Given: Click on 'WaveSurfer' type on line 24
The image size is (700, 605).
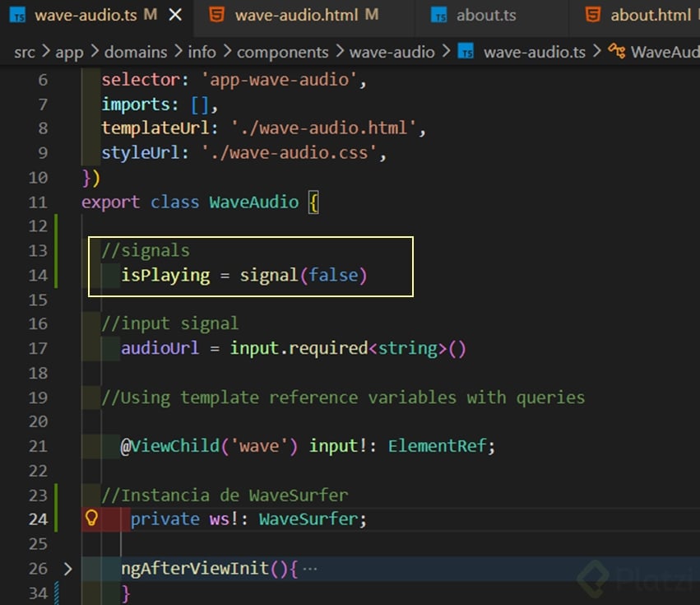Looking at the screenshot, I should click(308, 519).
